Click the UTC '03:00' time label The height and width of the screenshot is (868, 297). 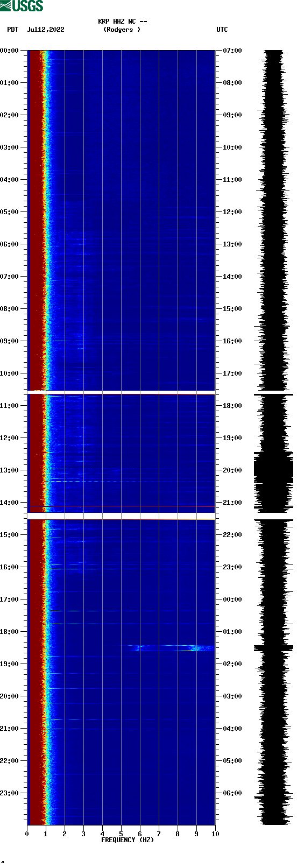tap(232, 696)
